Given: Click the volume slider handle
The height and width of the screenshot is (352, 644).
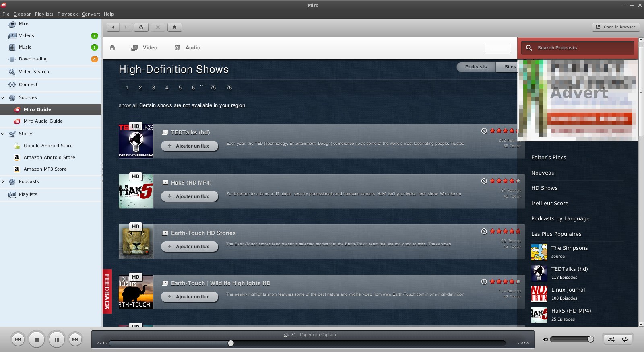Looking at the screenshot, I should [x=590, y=339].
